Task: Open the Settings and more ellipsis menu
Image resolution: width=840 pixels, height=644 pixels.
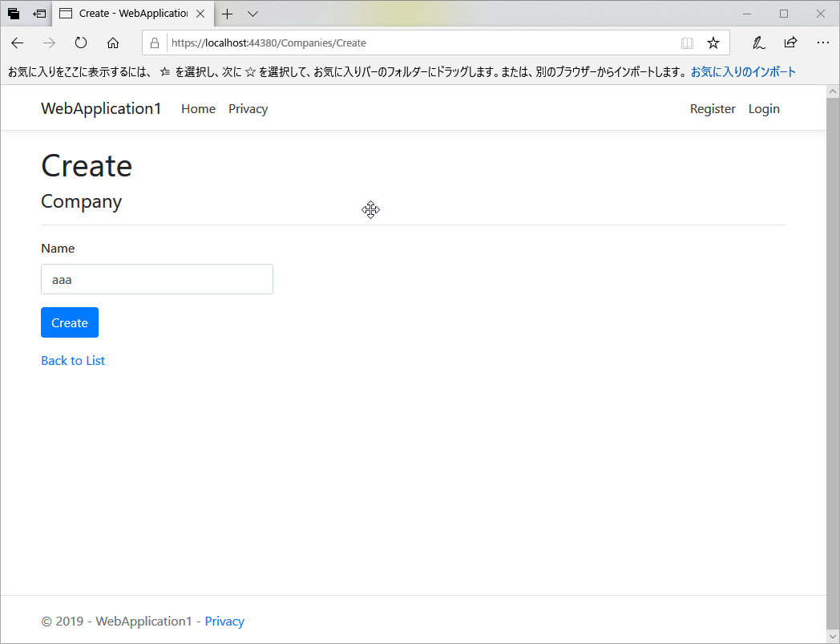Action: pyautogui.click(x=823, y=43)
